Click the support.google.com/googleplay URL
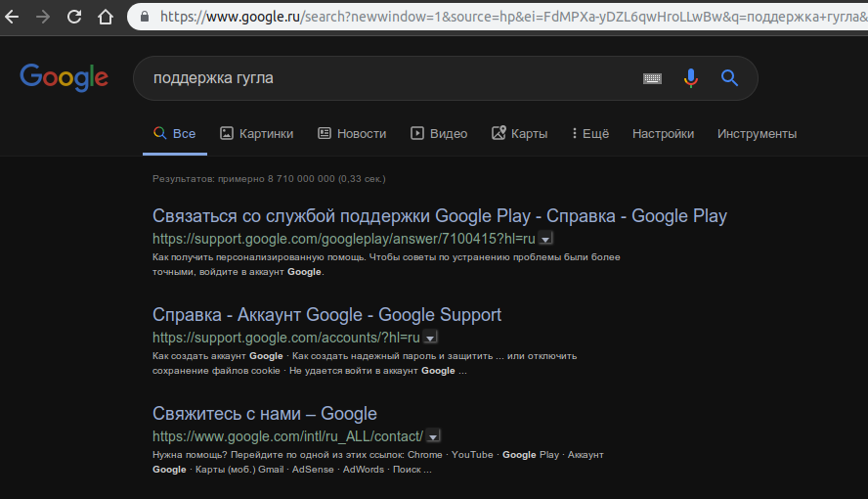Screen dimensions: 868x499 tap(344, 239)
